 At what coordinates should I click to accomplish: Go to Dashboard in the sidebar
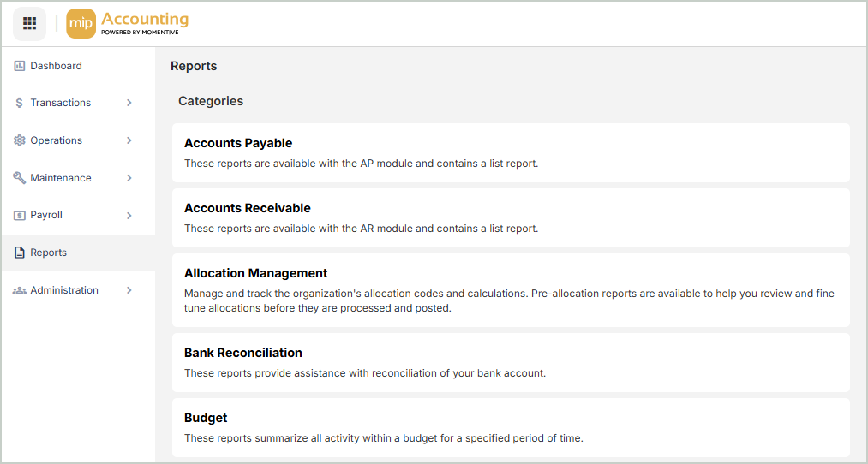[56, 66]
